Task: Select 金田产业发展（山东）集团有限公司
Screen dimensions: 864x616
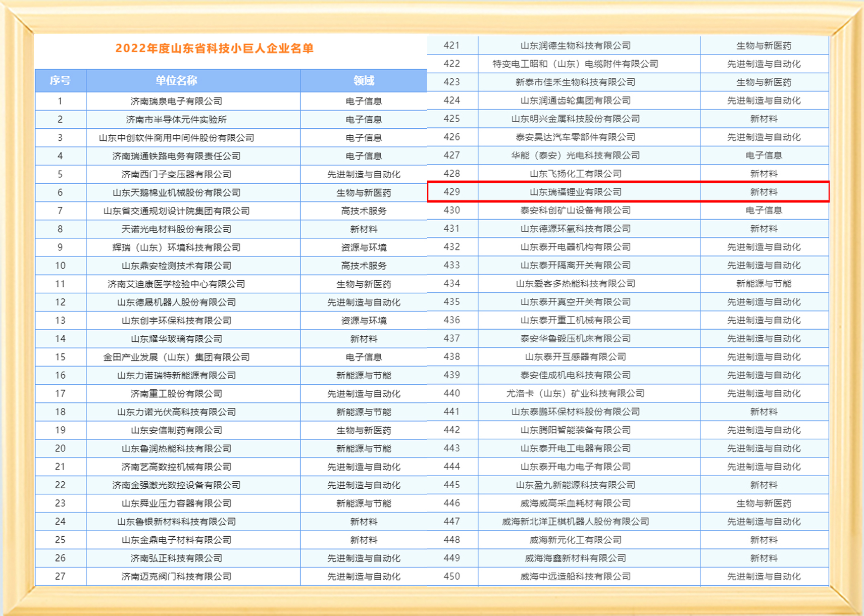Action: click(176, 357)
